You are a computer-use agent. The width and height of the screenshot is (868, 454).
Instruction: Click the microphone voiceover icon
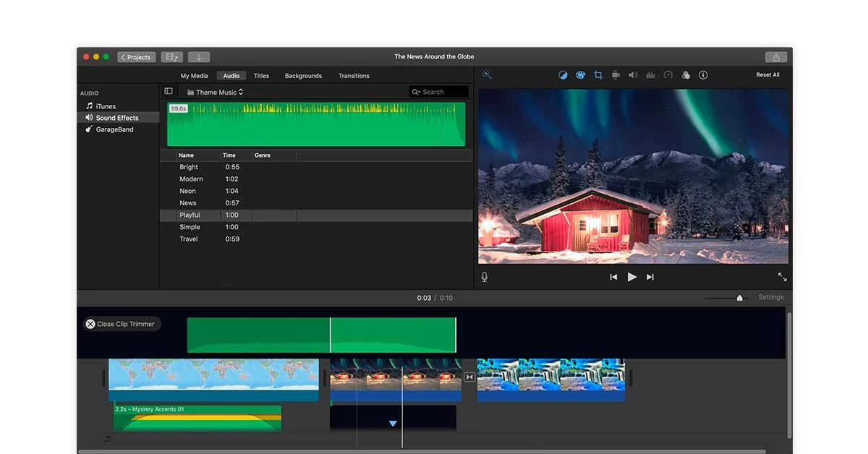coord(485,277)
